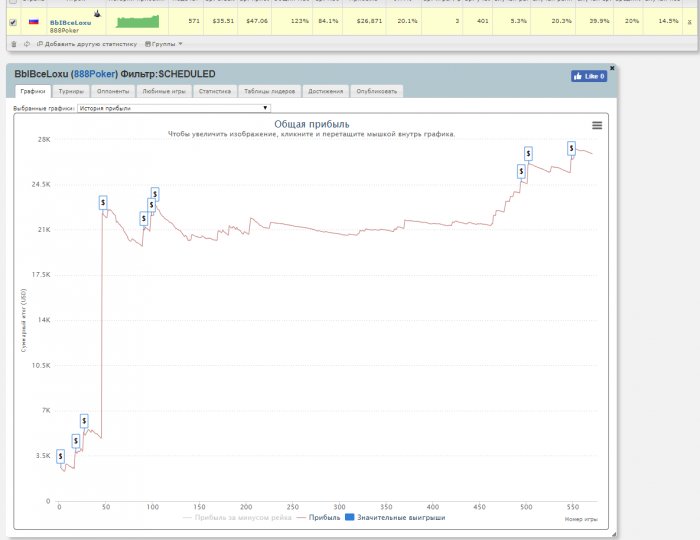Click the rightmost dollar win marker on chart

coord(571,148)
